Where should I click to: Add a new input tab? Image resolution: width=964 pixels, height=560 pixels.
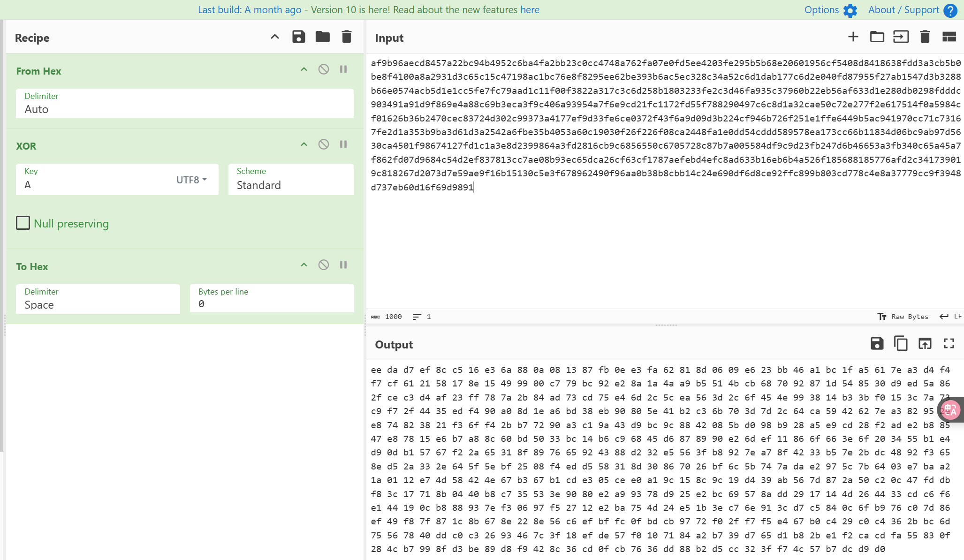[x=853, y=37]
